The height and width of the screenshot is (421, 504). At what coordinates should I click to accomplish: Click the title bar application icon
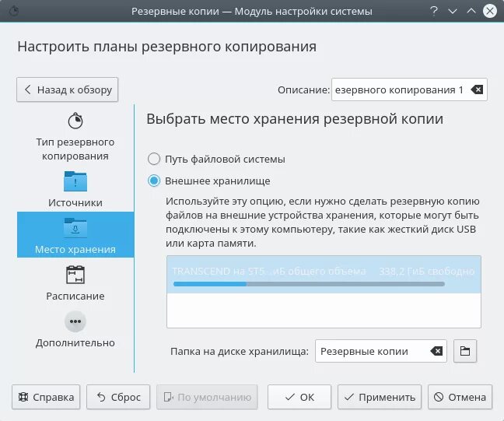tap(13, 11)
